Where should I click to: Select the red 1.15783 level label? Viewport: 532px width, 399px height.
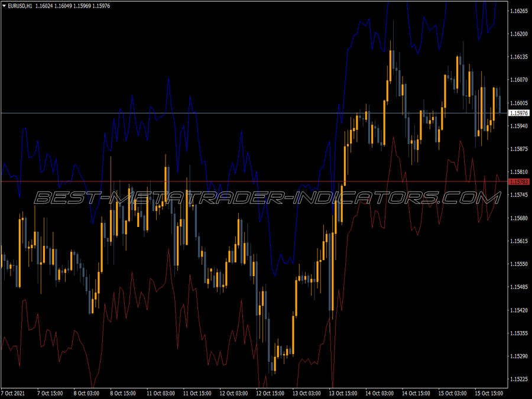click(519, 182)
